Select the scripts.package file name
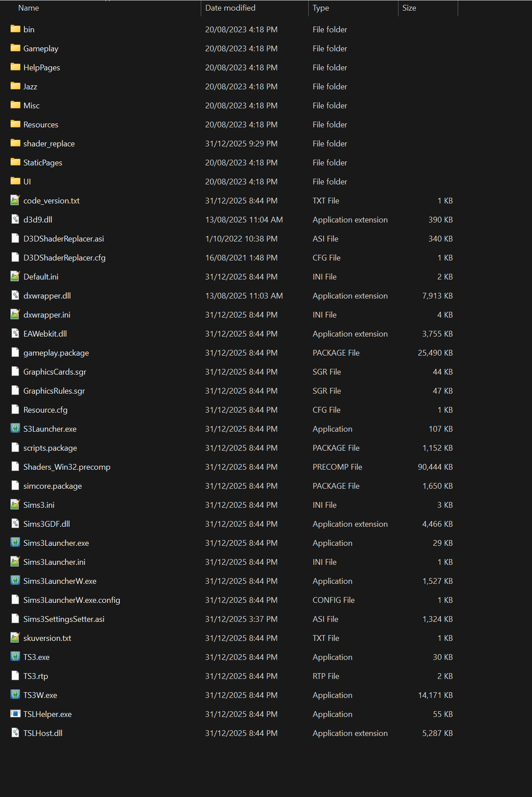 (50, 448)
